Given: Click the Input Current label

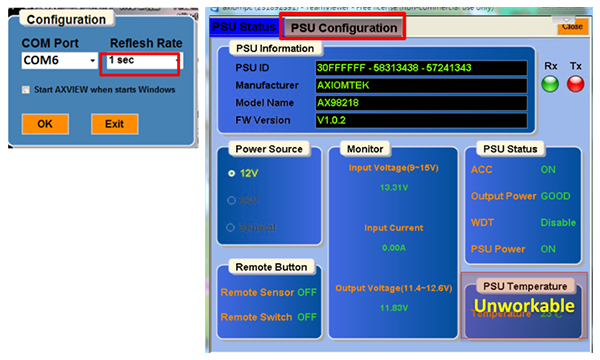Looking at the screenshot, I should (394, 228).
